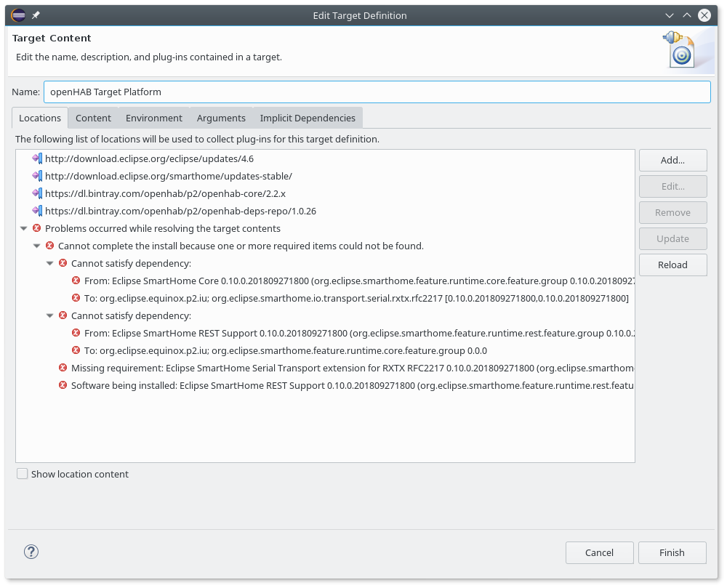This screenshot has height=588, width=727.
Task: Click error icon of second 'Cannot satisfy dependency'
Action: click(x=63, y=315)
